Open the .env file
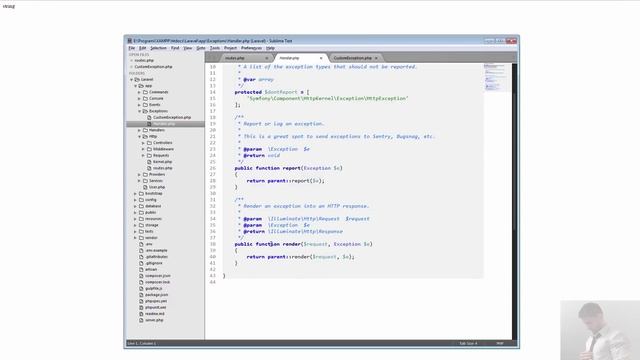Screen dimensions: 640x360 149,244
